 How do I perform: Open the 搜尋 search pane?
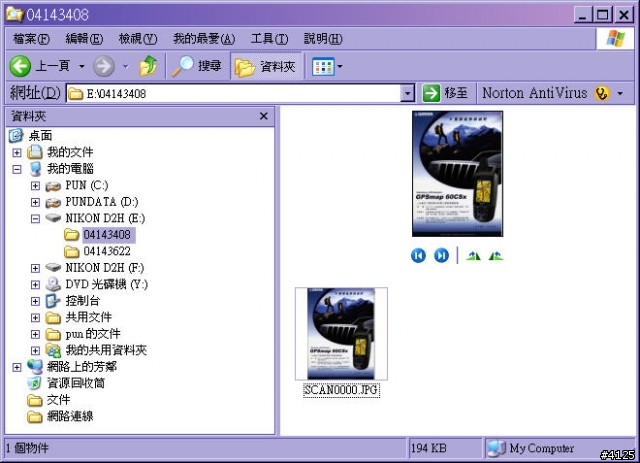[x=197, y=66]
